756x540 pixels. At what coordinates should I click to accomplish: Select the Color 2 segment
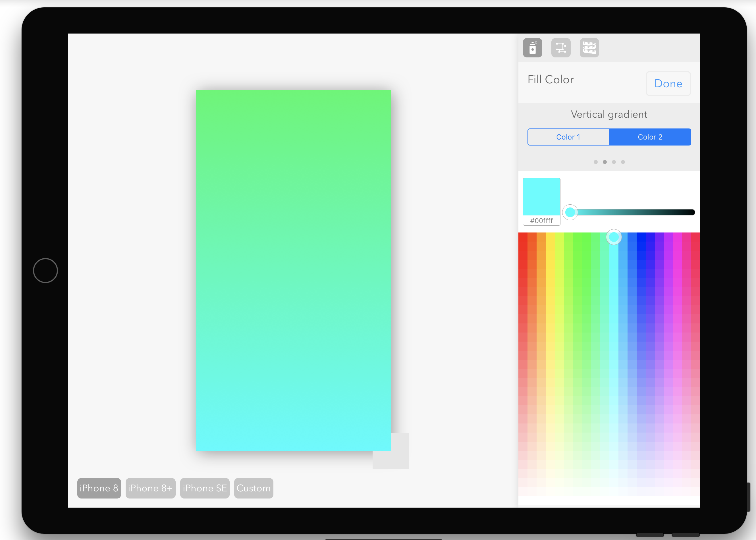[x=650, y=137]
